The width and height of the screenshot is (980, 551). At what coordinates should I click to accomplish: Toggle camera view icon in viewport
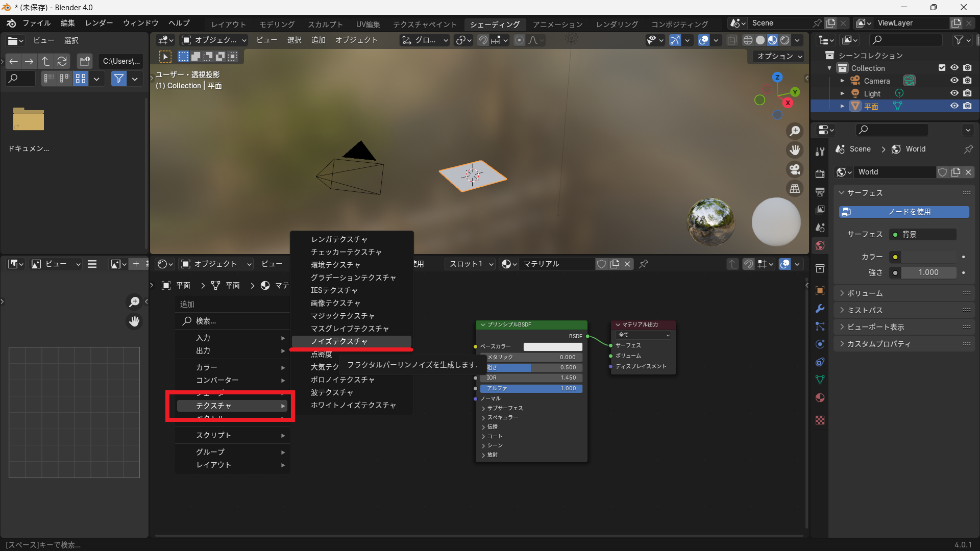pyautogui.click(x=795, y=169)
